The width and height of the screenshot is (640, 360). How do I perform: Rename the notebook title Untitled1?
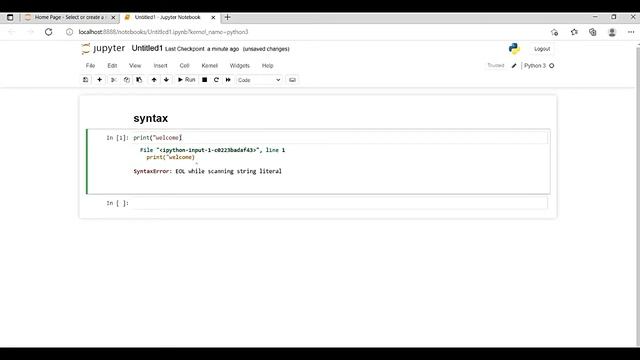coord(147,49)
